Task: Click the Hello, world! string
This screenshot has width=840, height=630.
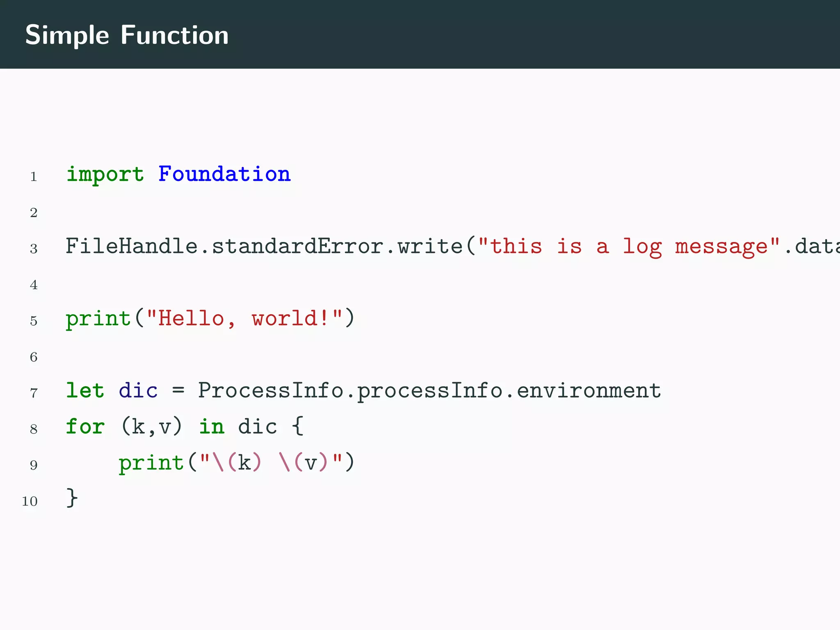Action: (x=244, y=318)
